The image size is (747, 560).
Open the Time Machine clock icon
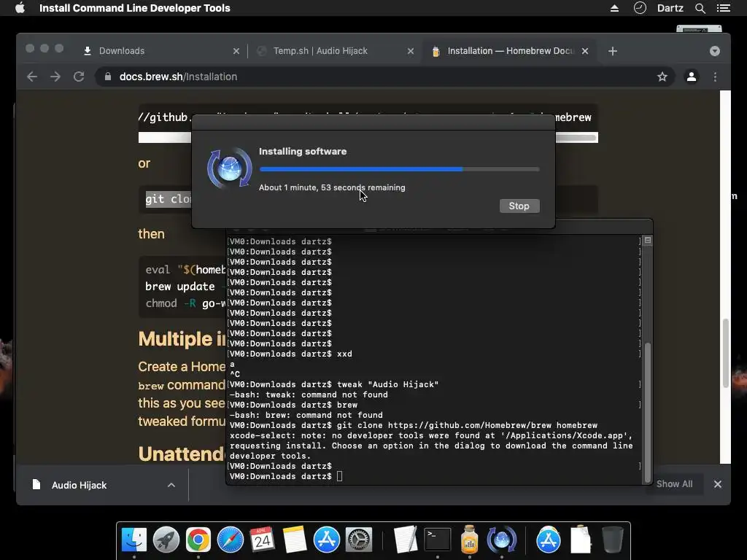(x=640, y=8)
